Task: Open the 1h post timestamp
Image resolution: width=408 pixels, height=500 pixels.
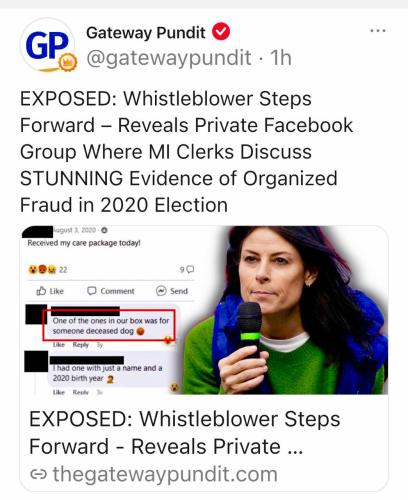Action: pyautogui.click(x=281, y=58)
